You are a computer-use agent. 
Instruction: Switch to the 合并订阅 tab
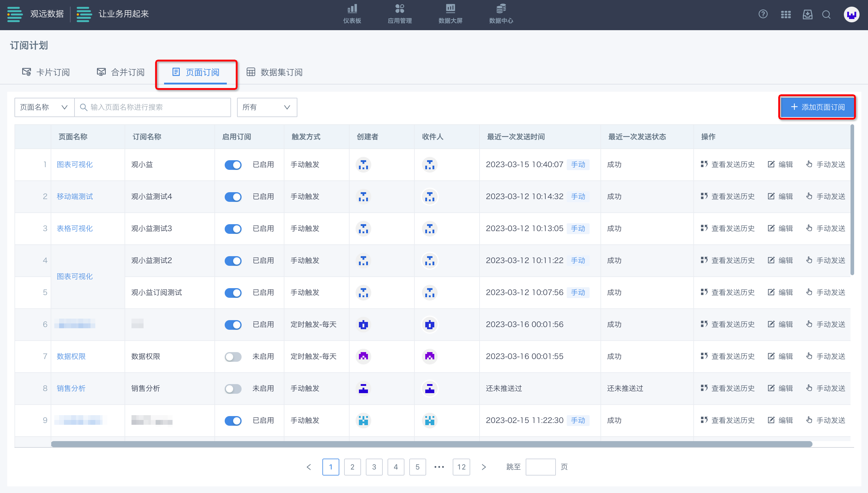point(120,72)
